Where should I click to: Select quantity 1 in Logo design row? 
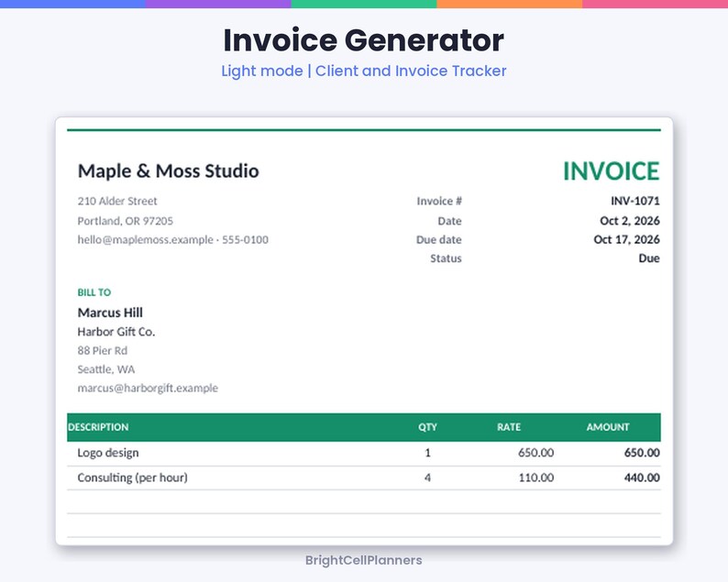click(x=427, y=453)
